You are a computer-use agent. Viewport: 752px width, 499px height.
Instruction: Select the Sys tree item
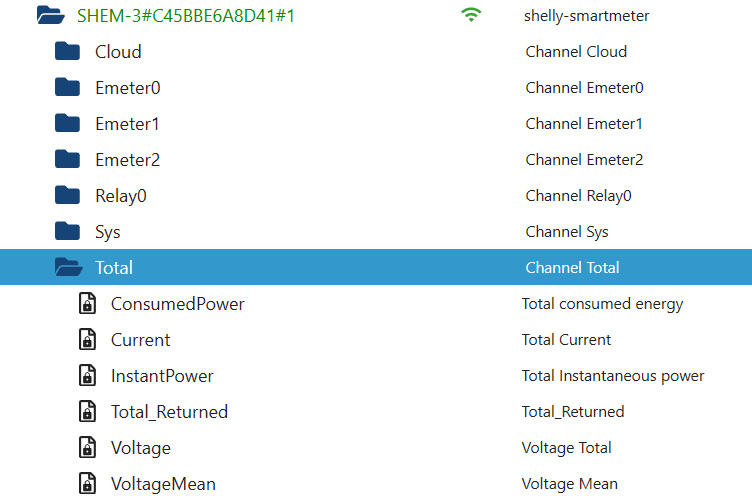[x=107, y=232]
